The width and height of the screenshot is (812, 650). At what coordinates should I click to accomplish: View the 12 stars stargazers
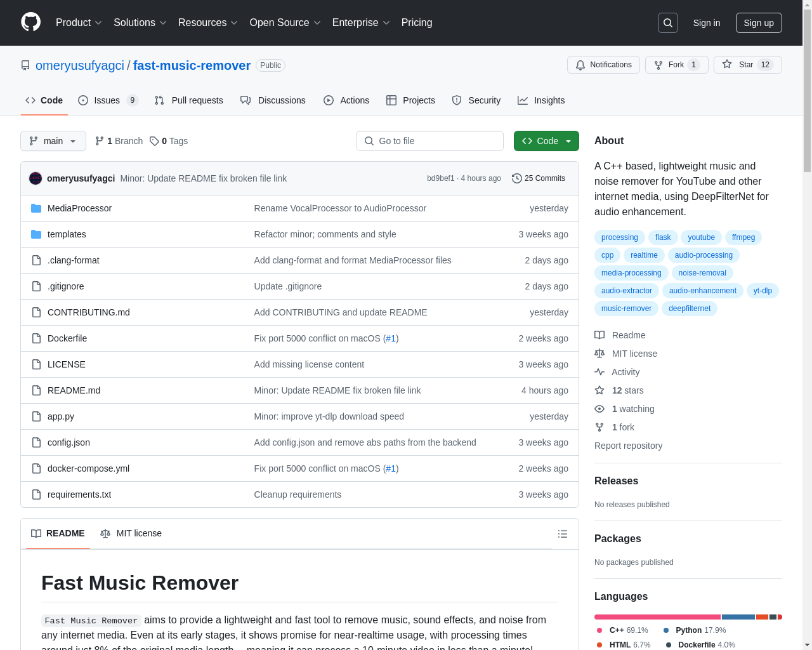tap(619, 390)
